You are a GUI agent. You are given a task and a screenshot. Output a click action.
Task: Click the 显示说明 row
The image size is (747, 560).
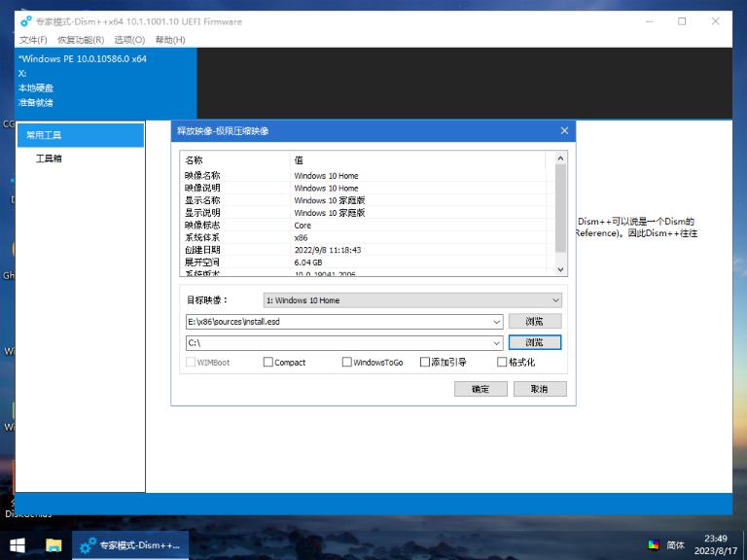click(365, 213)
